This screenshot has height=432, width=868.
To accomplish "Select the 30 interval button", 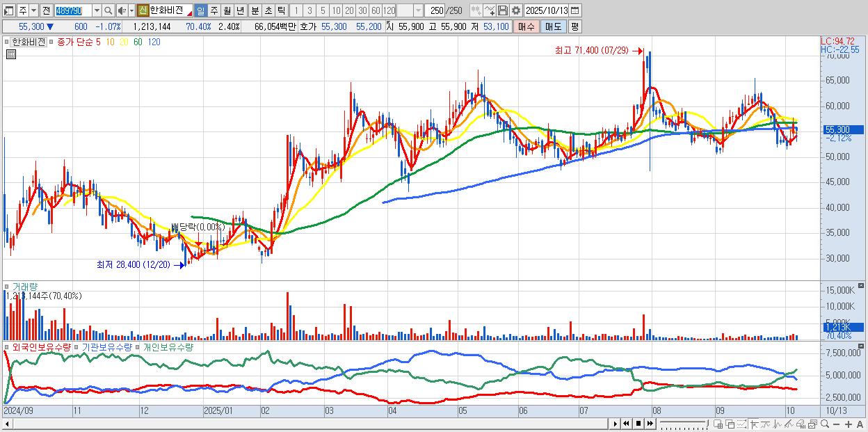I will [x=362, y=10].
